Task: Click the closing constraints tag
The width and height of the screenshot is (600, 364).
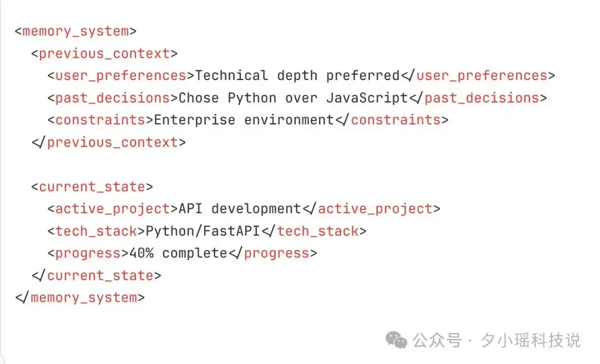Action: click(x=392, y=120)
